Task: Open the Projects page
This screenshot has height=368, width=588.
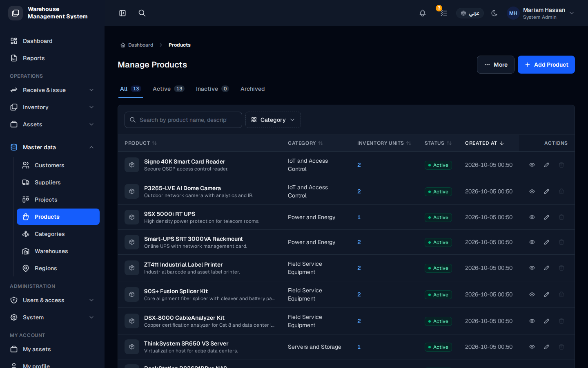Action: pos(58,200)
